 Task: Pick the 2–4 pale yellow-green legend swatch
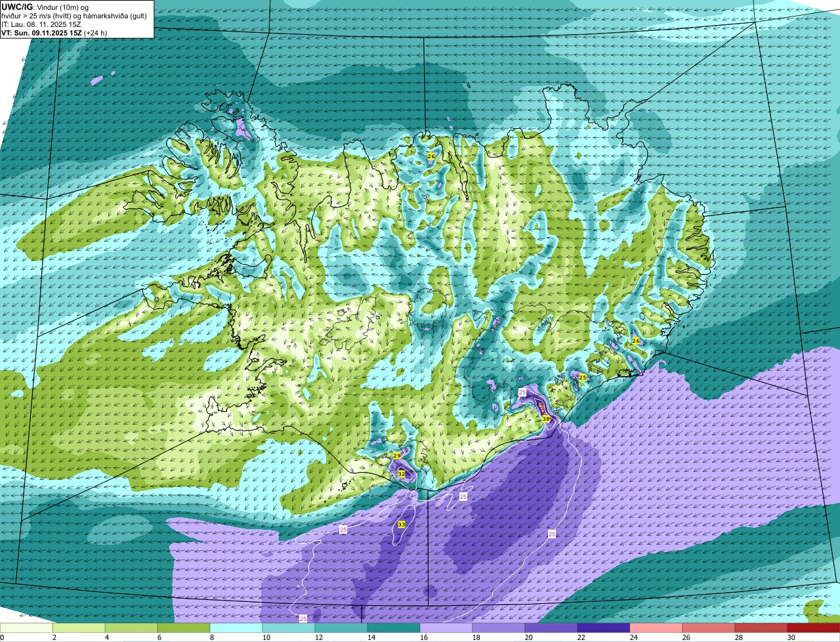point(79,628)
